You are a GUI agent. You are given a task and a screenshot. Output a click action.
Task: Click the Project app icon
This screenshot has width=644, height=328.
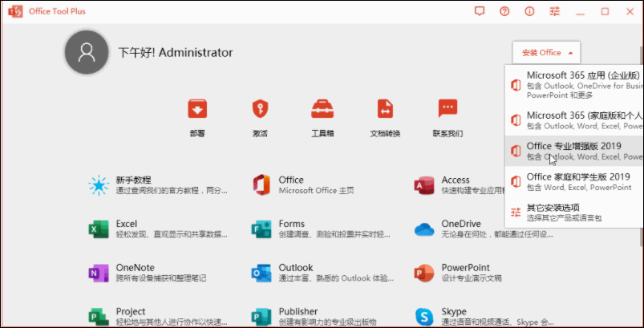pyautogui.click(x=99, y=317)
